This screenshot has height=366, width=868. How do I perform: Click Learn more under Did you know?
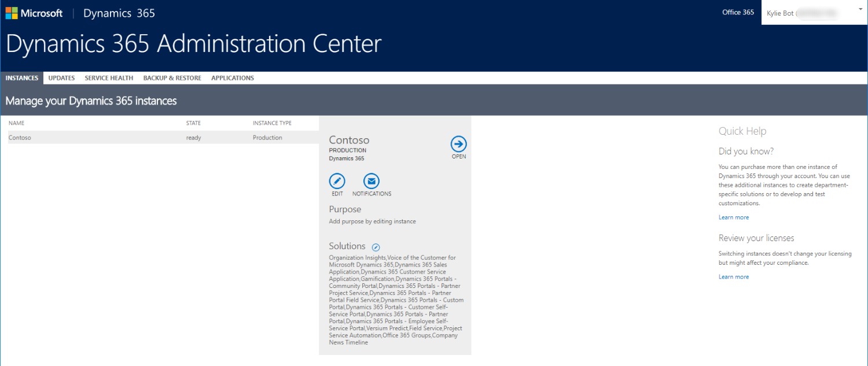[x=734, y=217]
